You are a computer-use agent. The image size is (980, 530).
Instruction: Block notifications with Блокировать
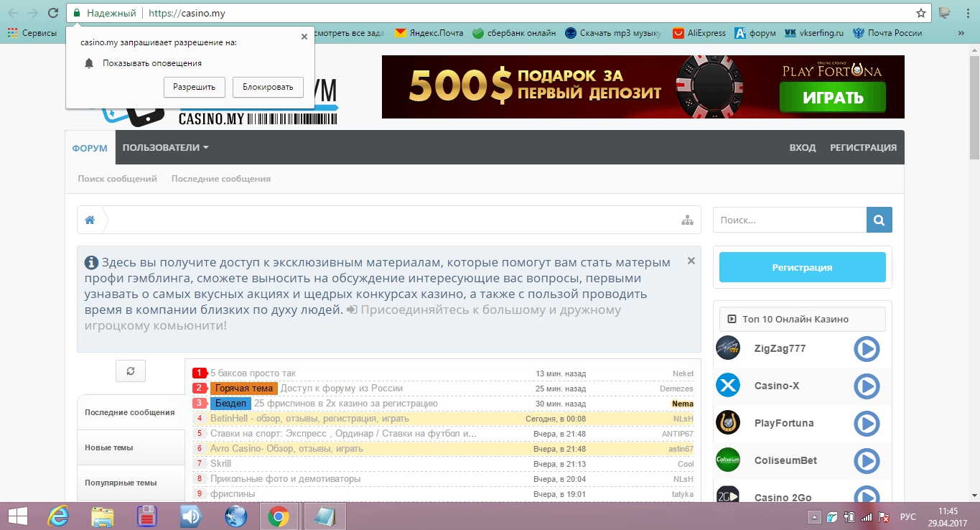point(268,87)
